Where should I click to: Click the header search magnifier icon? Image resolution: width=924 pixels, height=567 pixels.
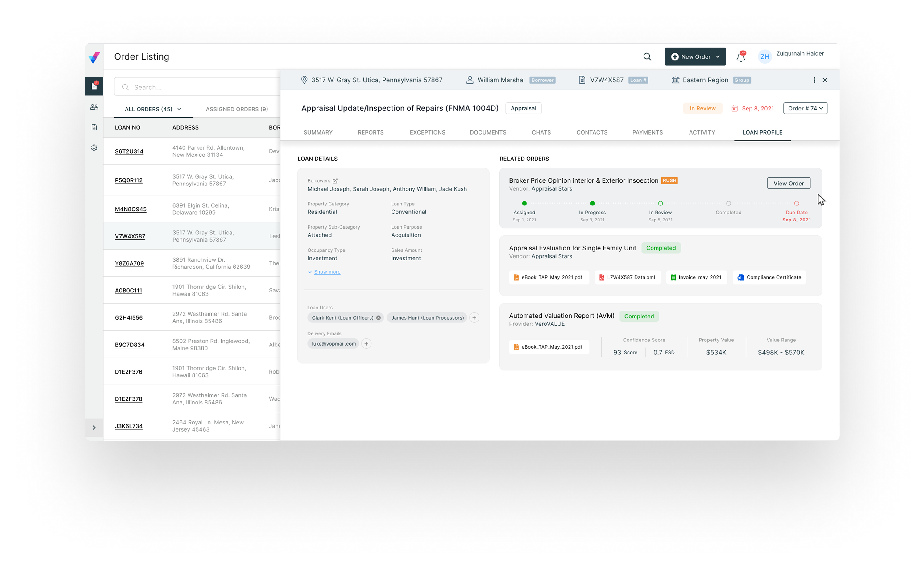(647, 57)
